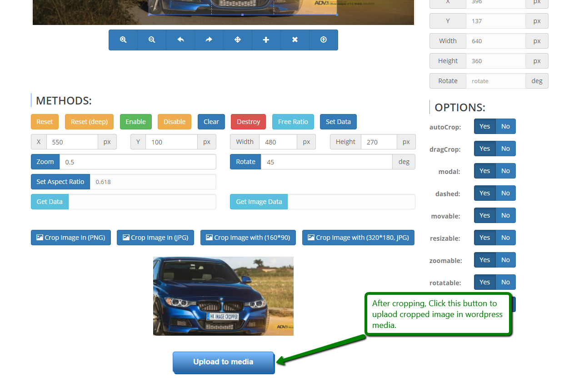Click the circled up-arrow upload icon
The height and width of the screenshot is (392, 574).
coord(324,40)
